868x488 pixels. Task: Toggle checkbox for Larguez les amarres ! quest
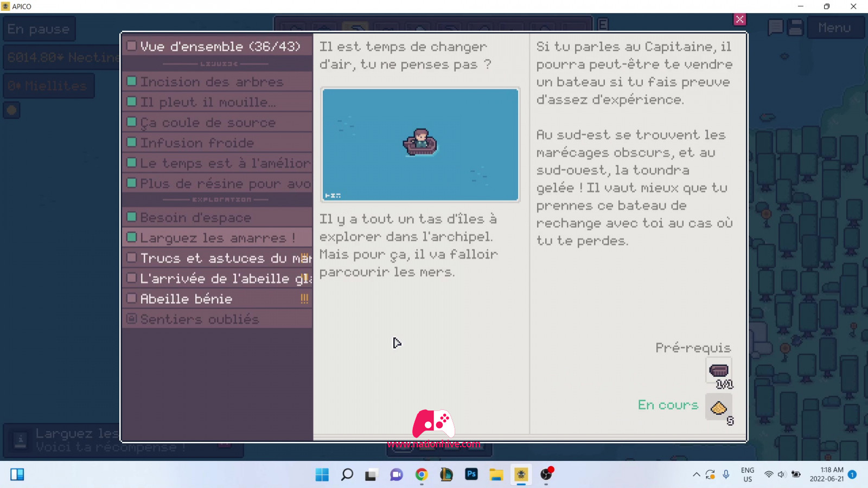click(131, 237)
